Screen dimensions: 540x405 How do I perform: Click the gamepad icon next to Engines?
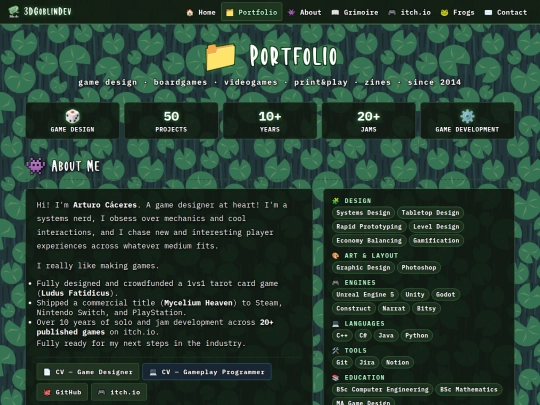pyautogui.click(x=335, y=283)
